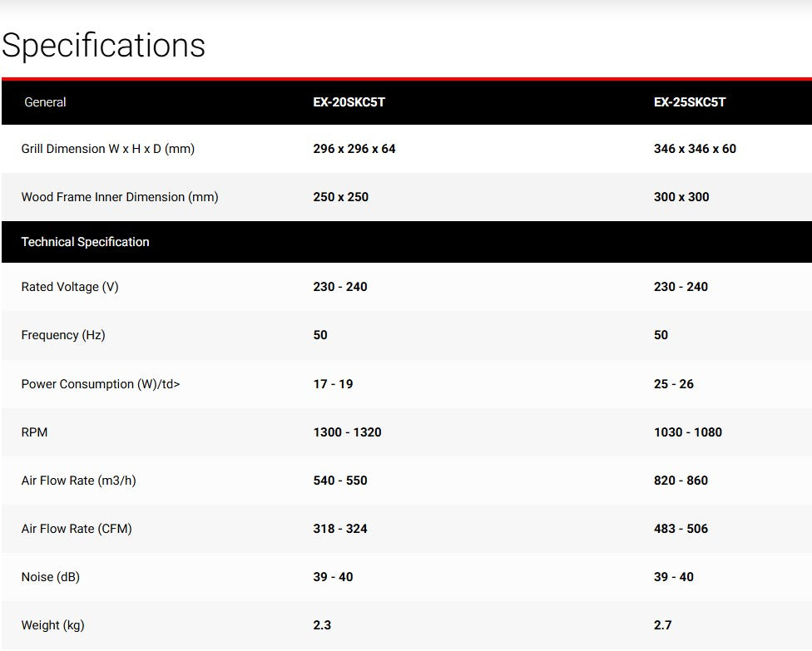Click the Grill Dimension row label
Viewport: 812px width, 651px height.
coord(107,149)
